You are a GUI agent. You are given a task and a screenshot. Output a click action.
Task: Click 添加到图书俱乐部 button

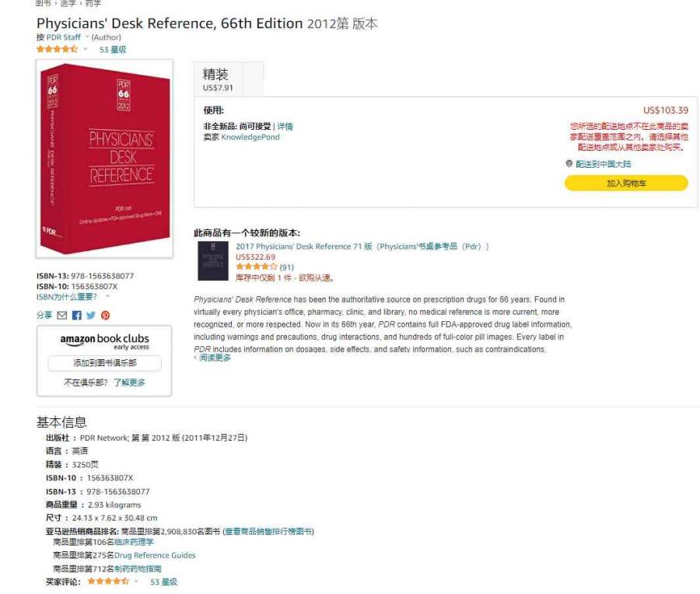click(x=104, y=363)
